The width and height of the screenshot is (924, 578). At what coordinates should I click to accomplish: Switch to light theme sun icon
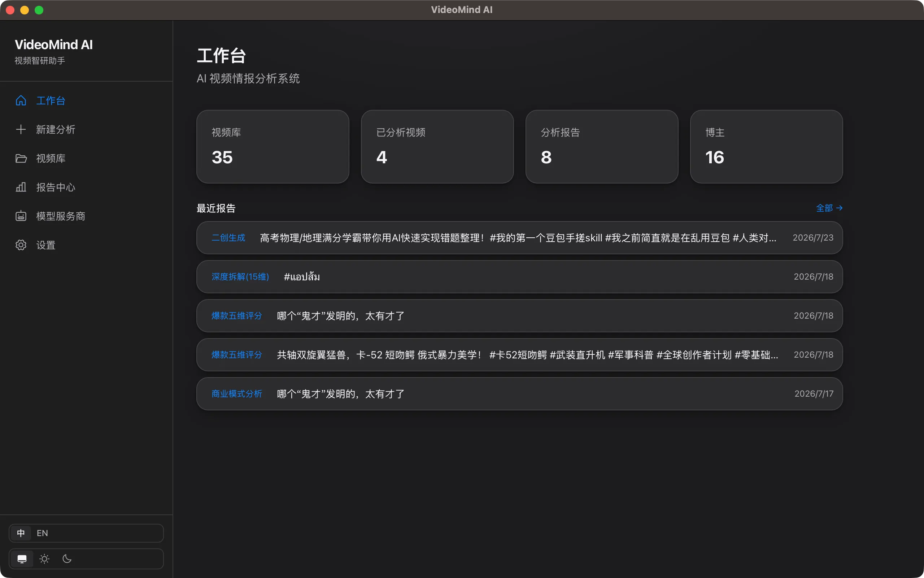coord(44,559)
